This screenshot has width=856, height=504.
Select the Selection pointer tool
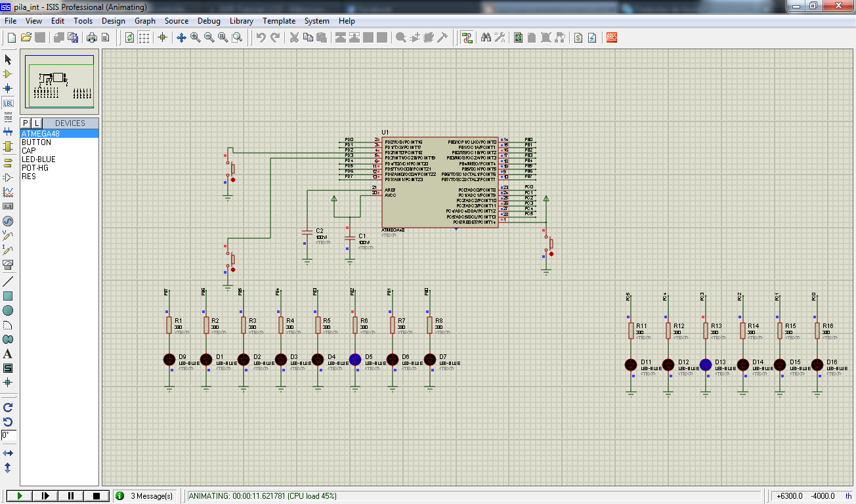coord(9,59)
